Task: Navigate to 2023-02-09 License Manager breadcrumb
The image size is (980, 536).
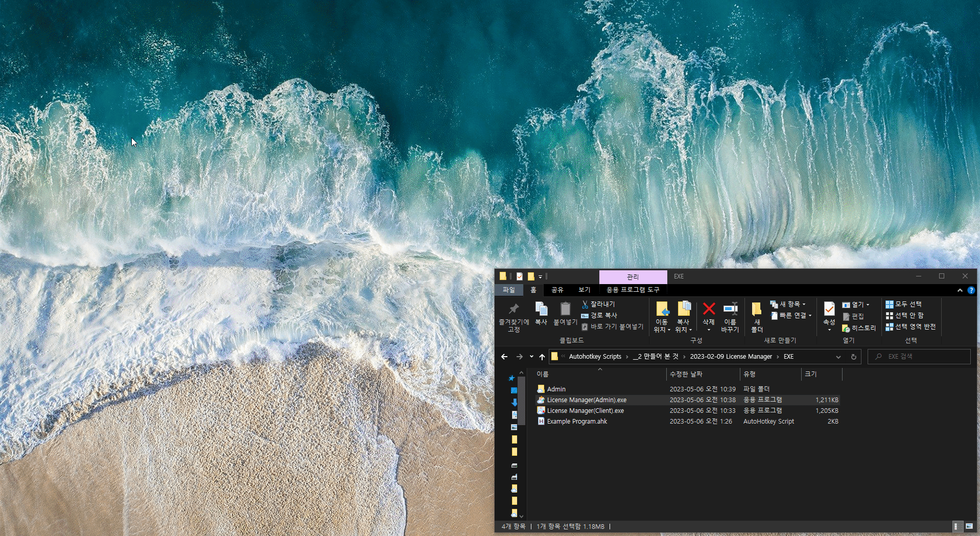Action: click(731, 357)
